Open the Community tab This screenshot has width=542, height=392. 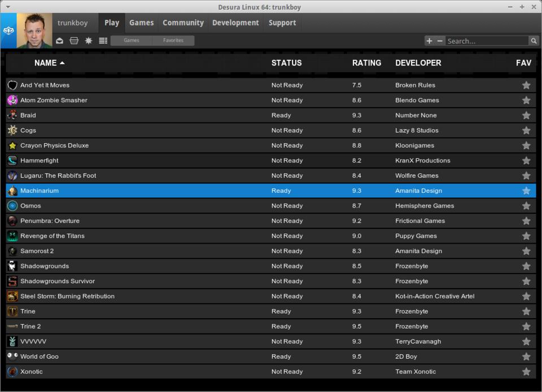[183, 23]
